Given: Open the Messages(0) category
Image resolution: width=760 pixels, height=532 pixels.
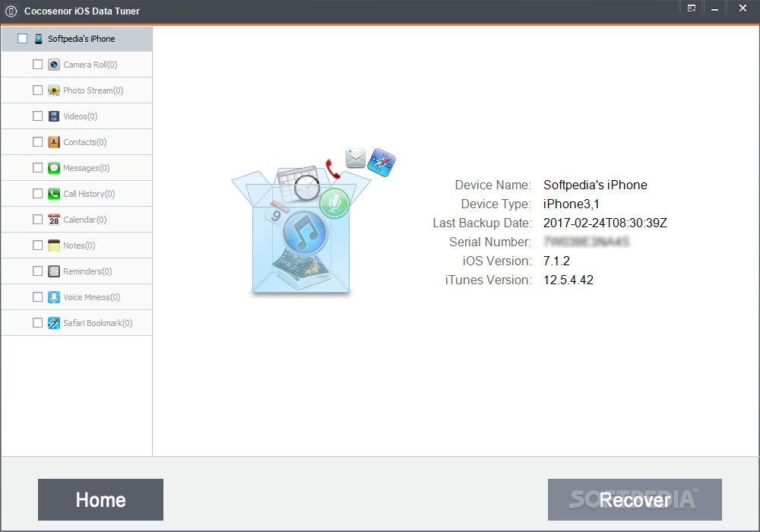Looking at the screenshot, I should pos(87,168).
